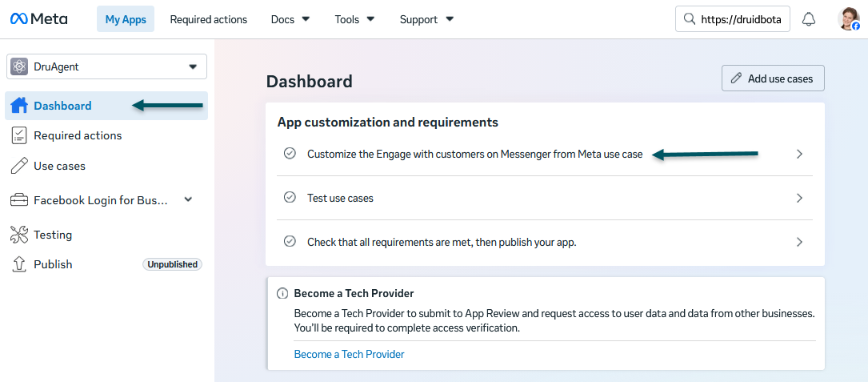Click the DruAgent app atom icon

tap(19, 66)
